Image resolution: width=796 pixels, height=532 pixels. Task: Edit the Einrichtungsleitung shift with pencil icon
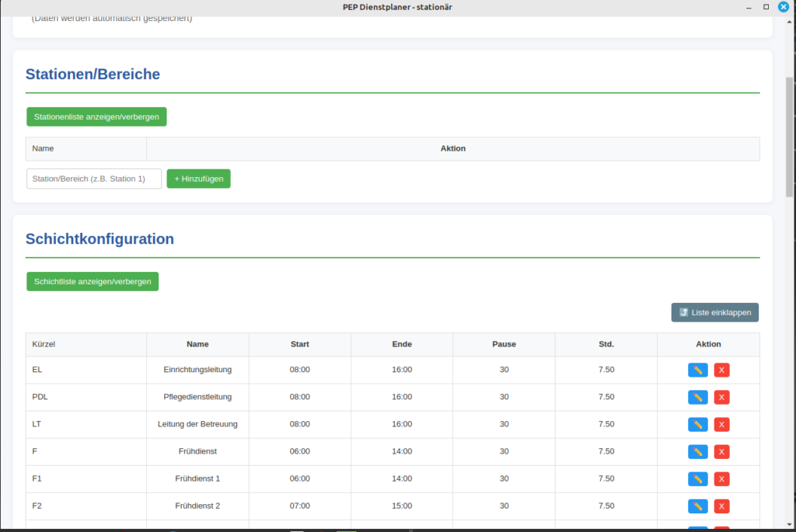point(697,370)
